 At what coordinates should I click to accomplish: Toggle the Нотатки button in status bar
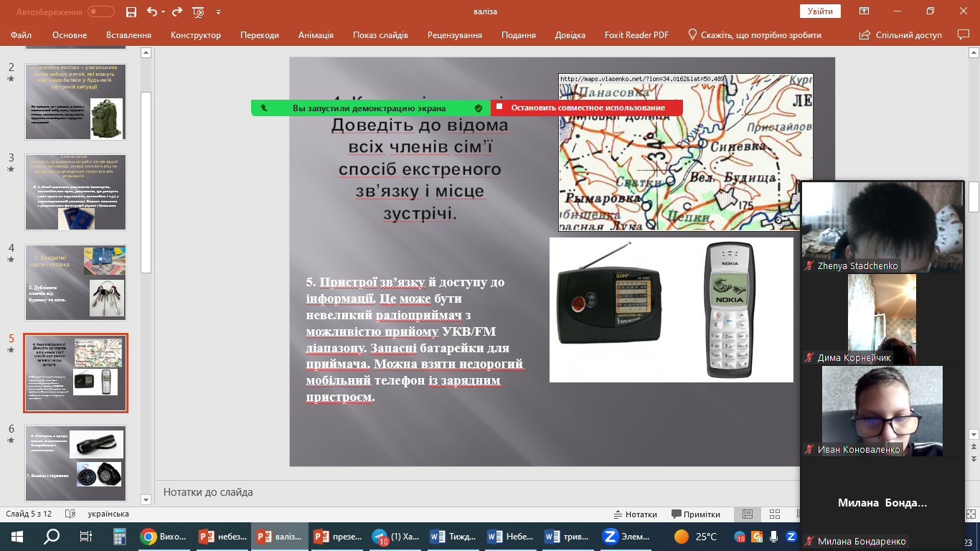(636, 514)
